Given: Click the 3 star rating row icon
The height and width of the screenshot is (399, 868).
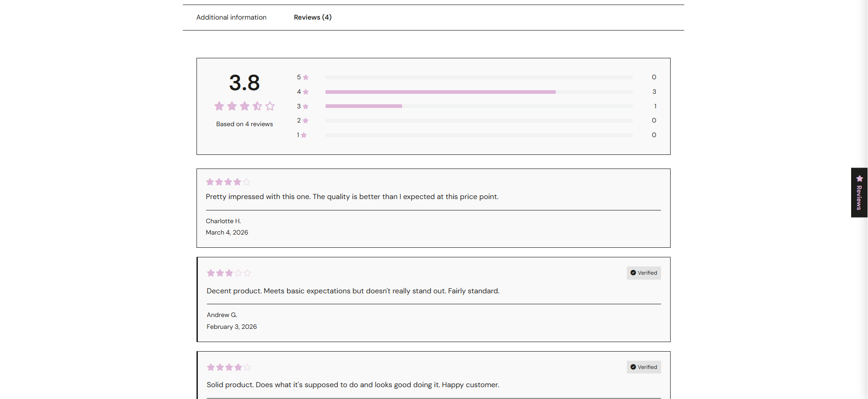Looking at the screenshot, I should pos(305,107).
